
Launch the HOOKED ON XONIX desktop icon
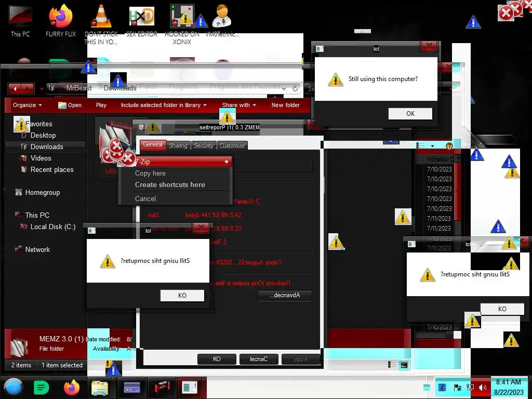182,24
